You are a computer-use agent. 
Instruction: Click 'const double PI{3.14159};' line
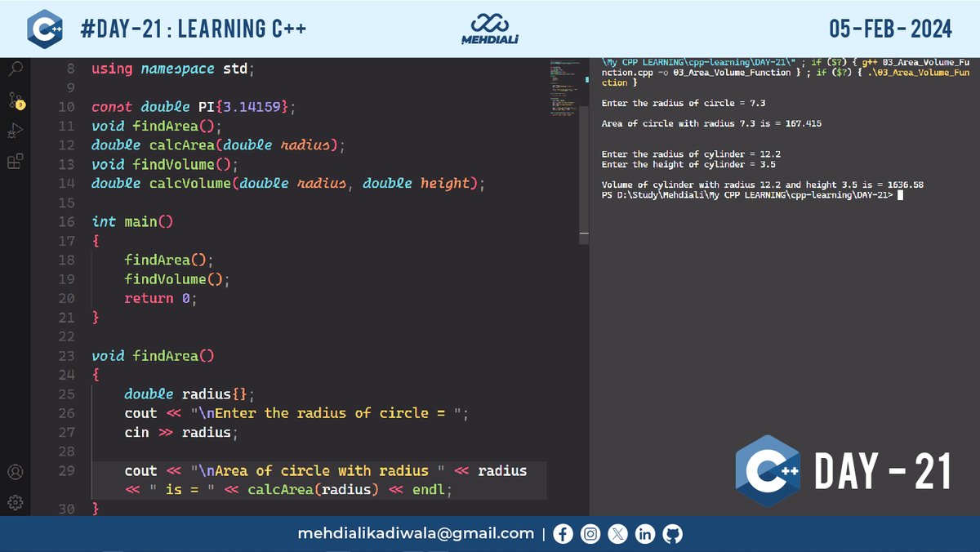(194, 107)
